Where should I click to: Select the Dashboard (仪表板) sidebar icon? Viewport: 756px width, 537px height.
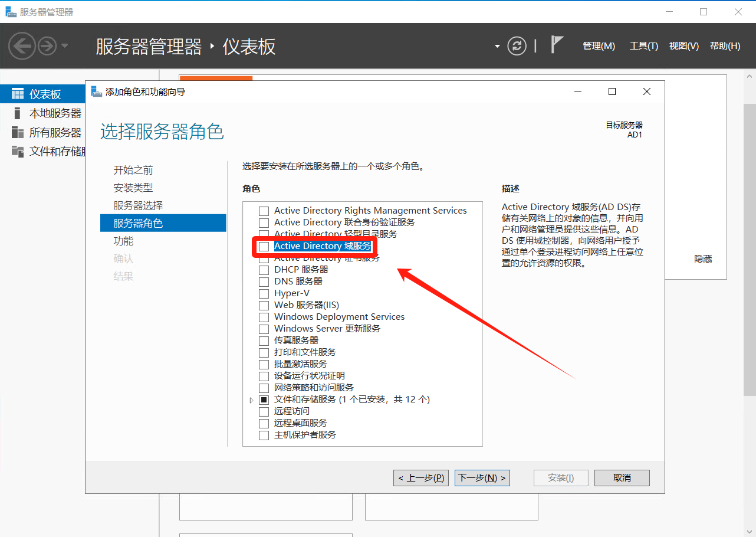(18, 94)
